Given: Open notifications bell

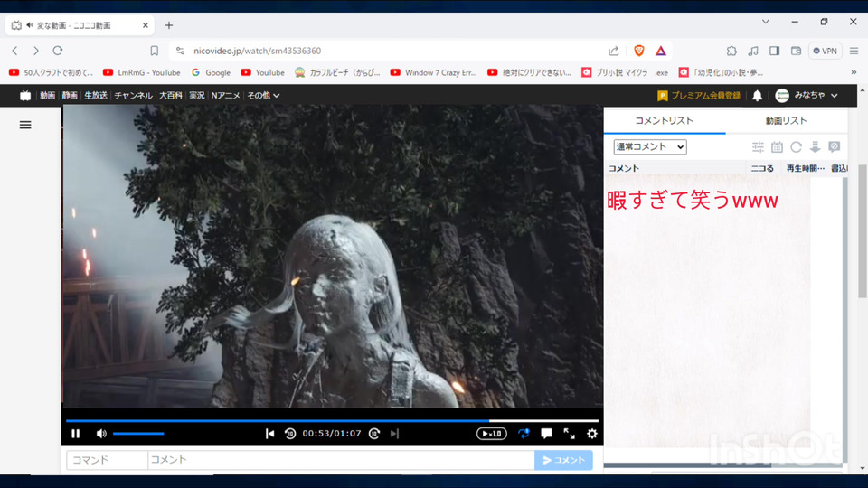Looking at the screenshot, I should coord(758,95).
